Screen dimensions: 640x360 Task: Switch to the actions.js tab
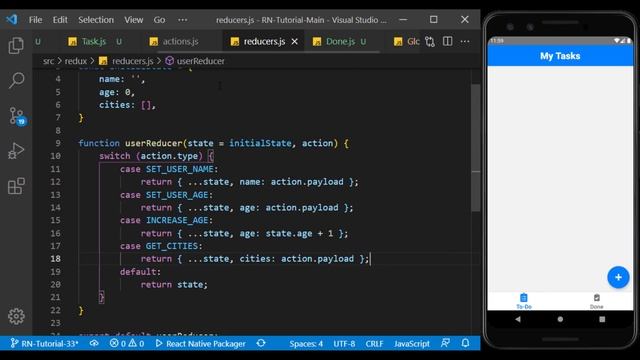pos(180,42)
